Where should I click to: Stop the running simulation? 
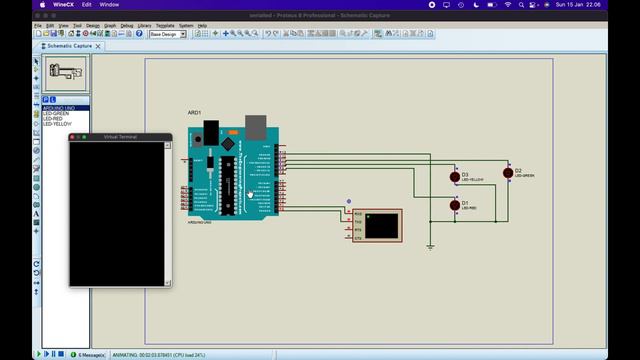coord(61,354)
